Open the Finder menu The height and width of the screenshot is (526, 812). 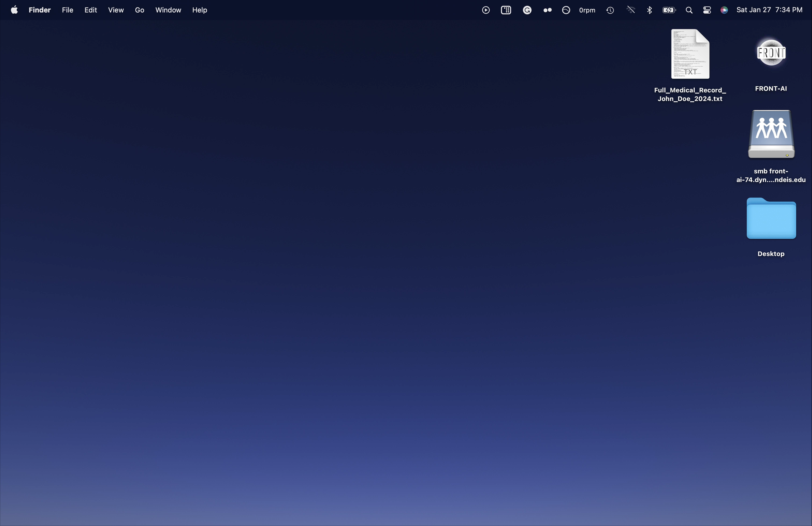[x=39, y=10]
